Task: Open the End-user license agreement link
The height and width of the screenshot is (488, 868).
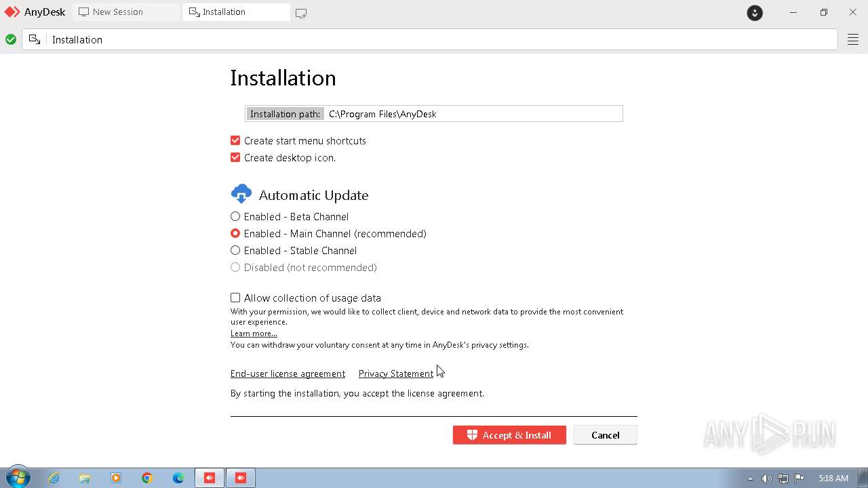Action: [288, 373]
